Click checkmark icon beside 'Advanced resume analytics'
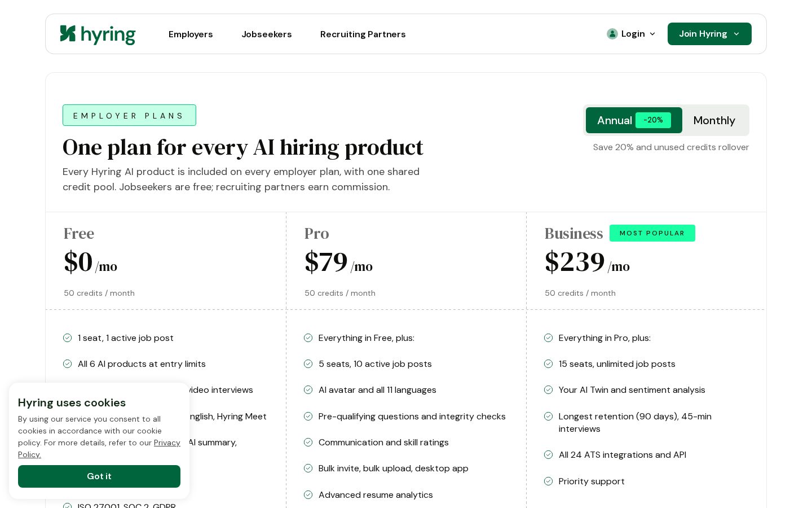 tap(308, 495)
